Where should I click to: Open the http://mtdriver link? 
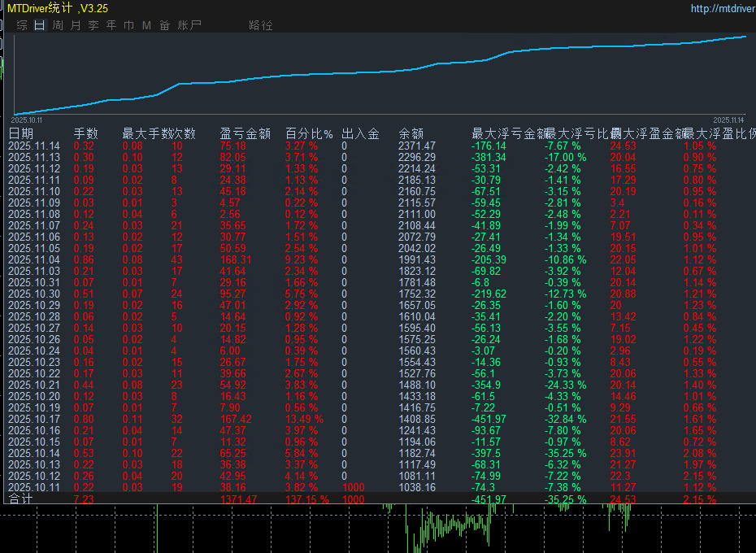click(x=723, y=8)
